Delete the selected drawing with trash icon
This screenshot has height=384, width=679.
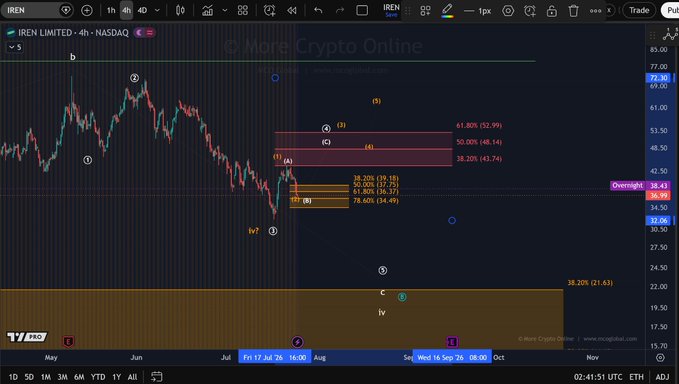tap(573, 11)
